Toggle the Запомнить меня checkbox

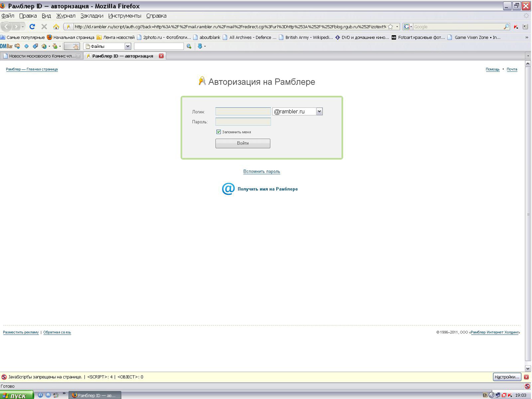[219, 132]
